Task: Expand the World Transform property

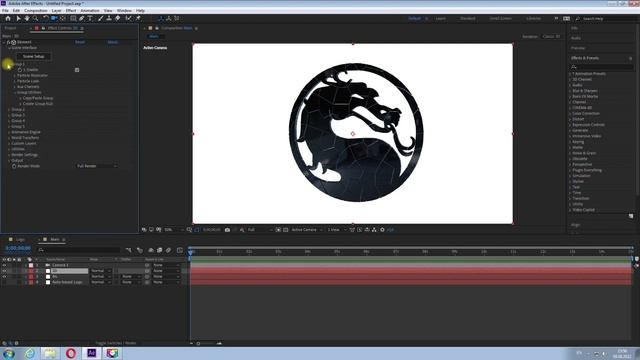Action: [9, 138]
